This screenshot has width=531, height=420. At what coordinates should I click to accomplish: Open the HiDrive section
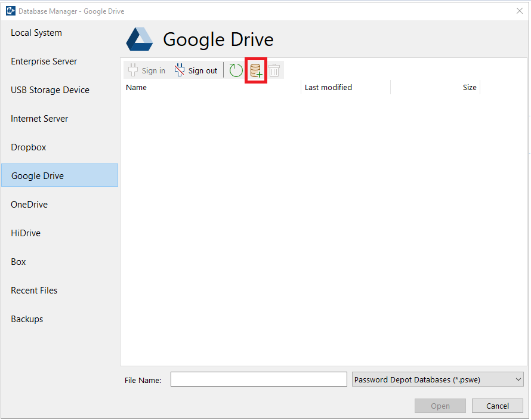26,233
